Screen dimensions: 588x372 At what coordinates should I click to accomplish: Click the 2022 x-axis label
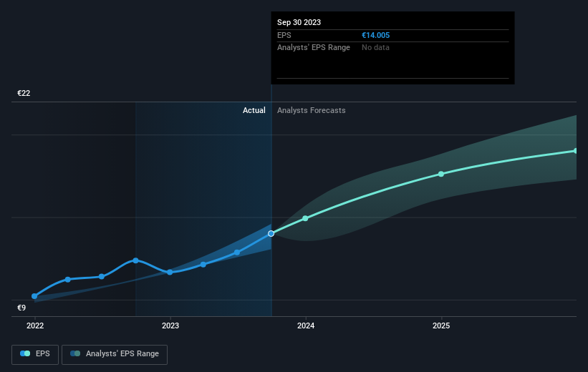coord(35,325)
